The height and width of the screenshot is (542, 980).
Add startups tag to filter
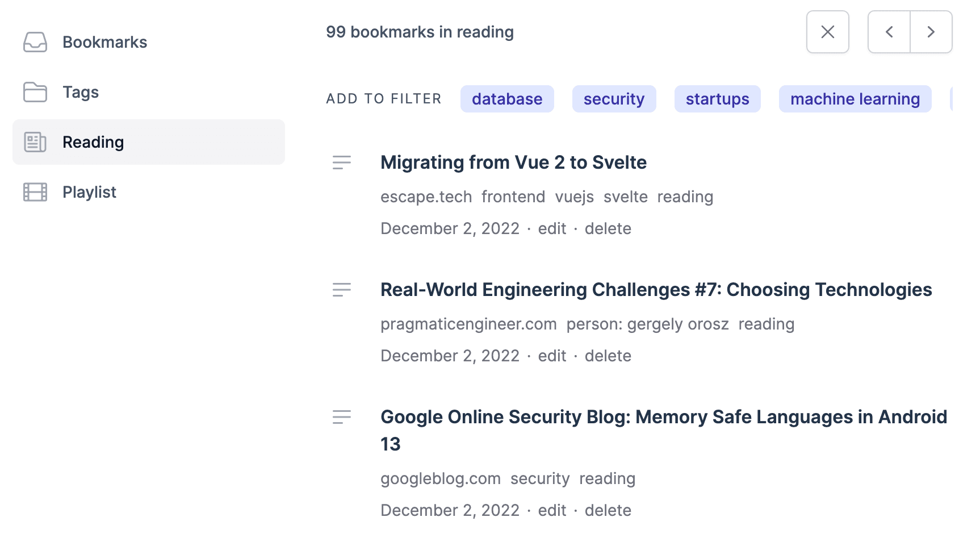click(x=717, y=99)
